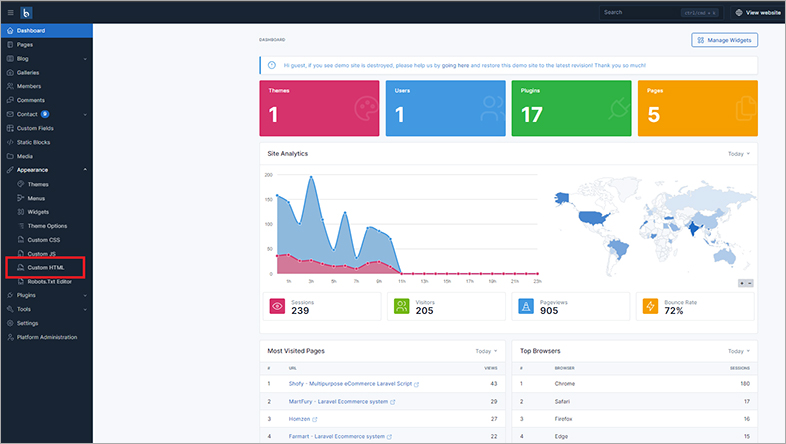Click the Visitors people icon
The height and width of the screenshot is (444, 786).
point(398,306)
